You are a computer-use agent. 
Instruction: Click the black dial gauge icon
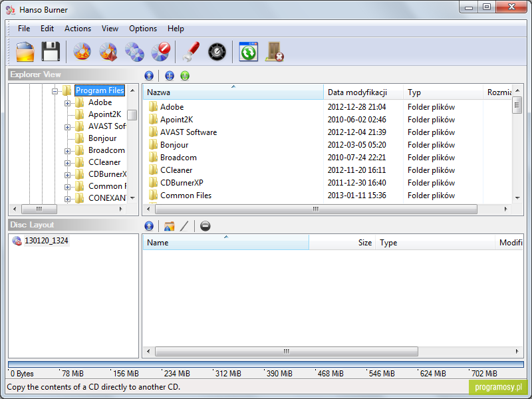tap(217, 52)
